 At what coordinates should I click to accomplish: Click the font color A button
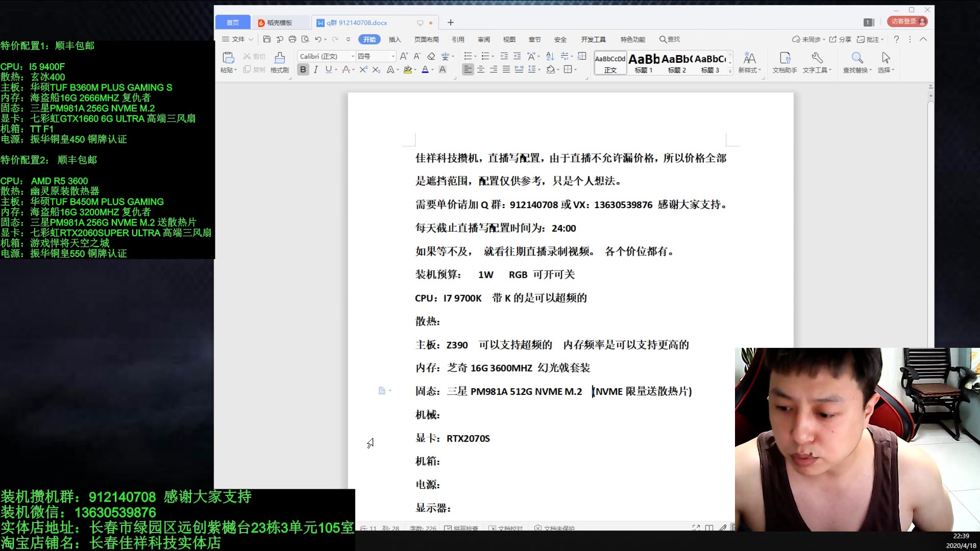[425, 69]
